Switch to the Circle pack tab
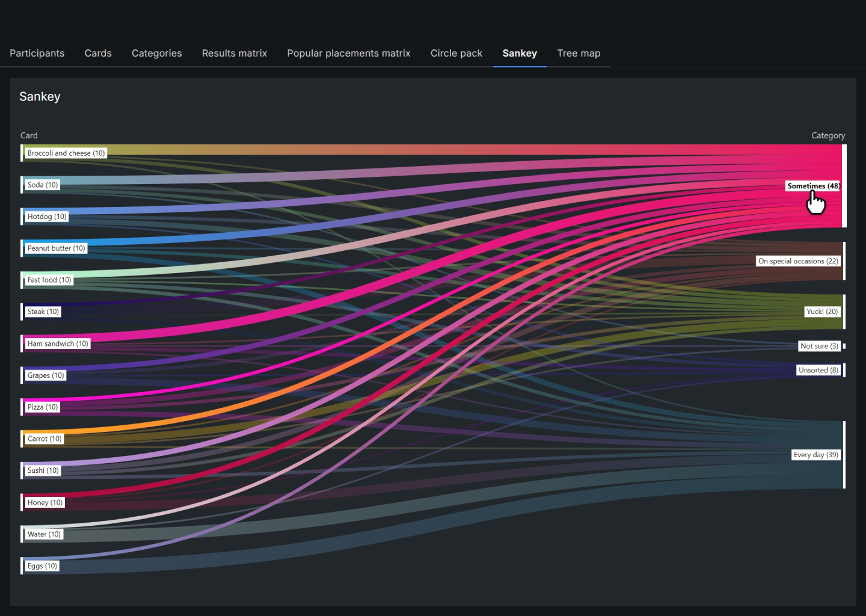The width and height of the screenshot is (866, 616). [456, 53]
